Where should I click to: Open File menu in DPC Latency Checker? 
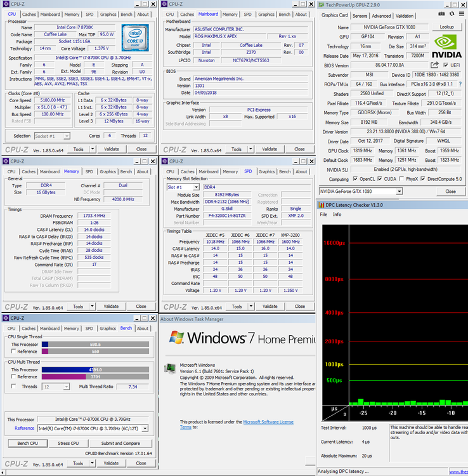tap(323, 215)
